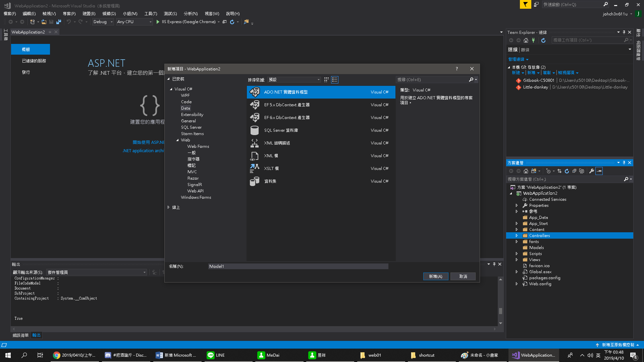The height and width of the screenshot is (362, 644).
Task: Open the File (檔案) menu
Action: tap(10, 14)
